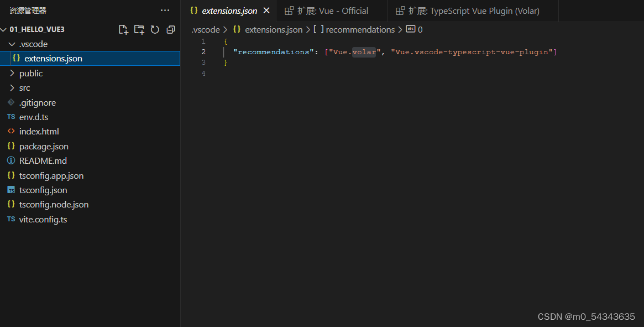
Task: Select extensions.json in the explorer
Action: point(53,58)
